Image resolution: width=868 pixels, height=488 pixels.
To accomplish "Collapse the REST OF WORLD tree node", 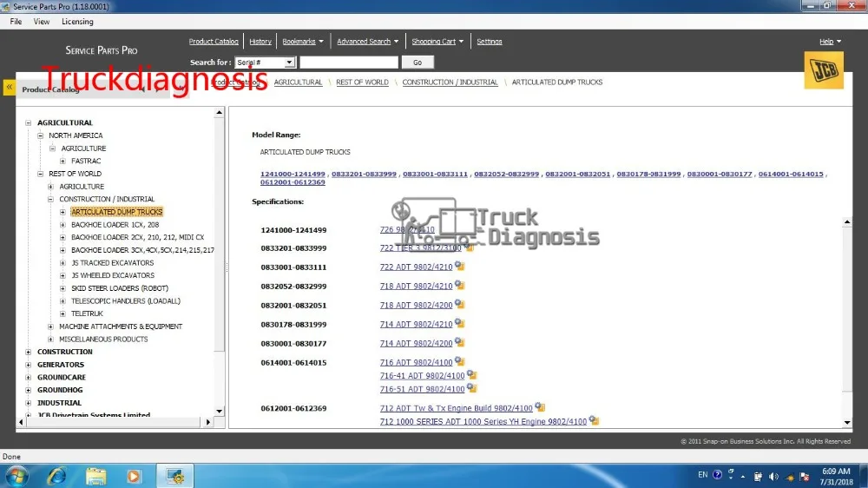I will coord(41,174).
